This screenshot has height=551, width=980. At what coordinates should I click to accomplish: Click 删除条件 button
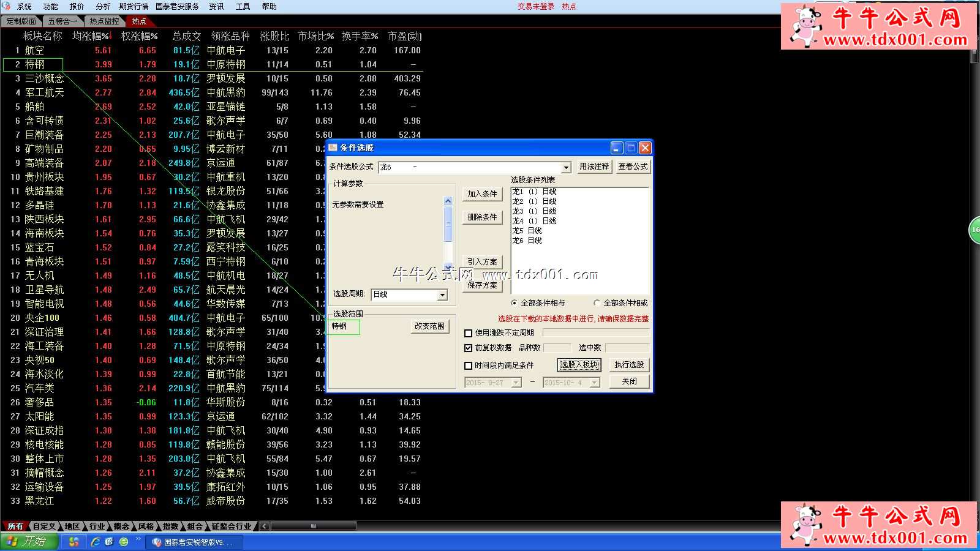click(482, 217)
